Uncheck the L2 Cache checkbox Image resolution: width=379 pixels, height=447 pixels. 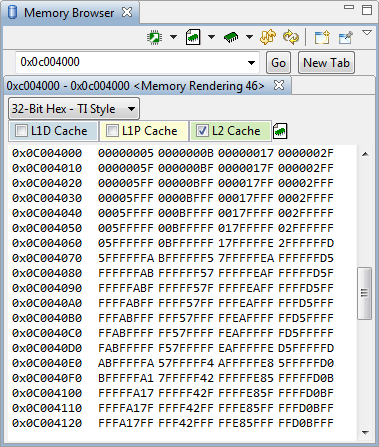point(202,131)
